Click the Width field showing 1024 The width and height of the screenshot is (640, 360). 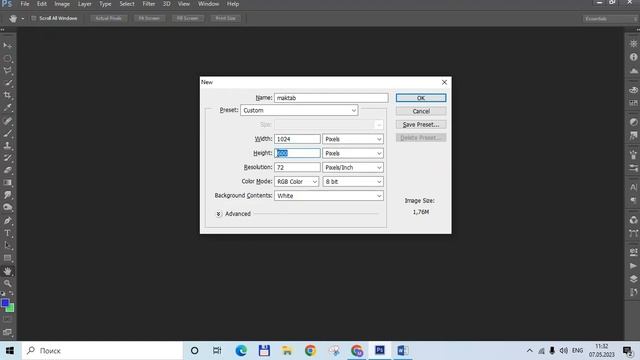click(x=297, y=139)
